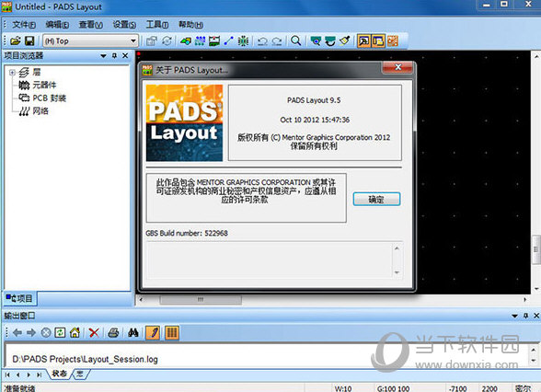
Task: Click the output window Stop icon
Action: tap(46, 333)
